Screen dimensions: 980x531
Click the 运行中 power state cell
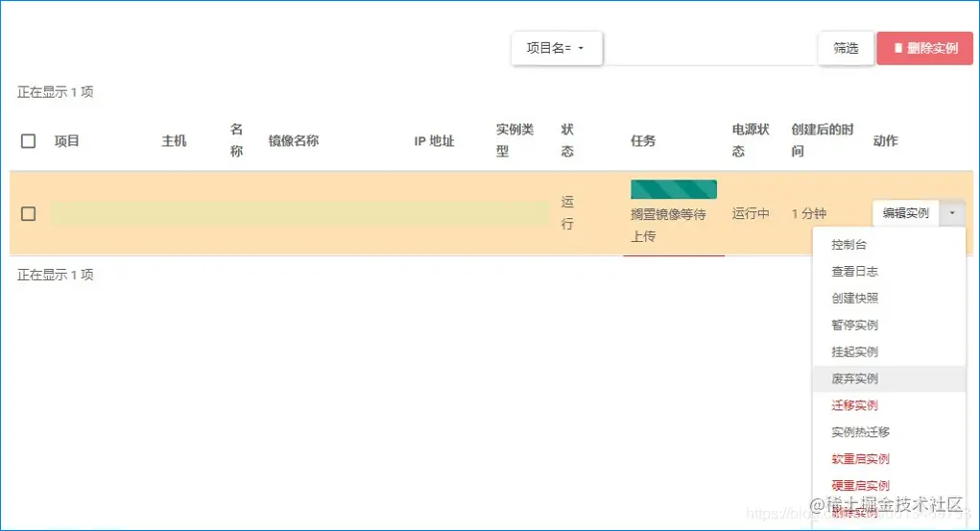tap(751, 214)
